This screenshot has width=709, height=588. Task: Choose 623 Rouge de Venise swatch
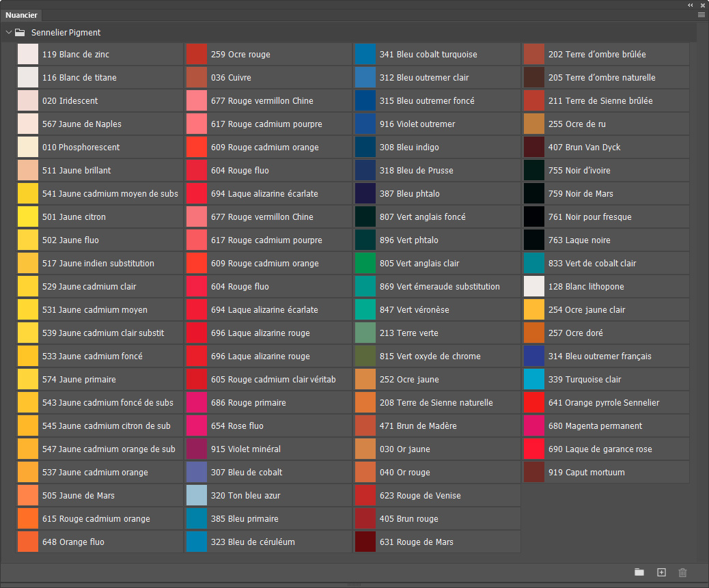[437, 496]
